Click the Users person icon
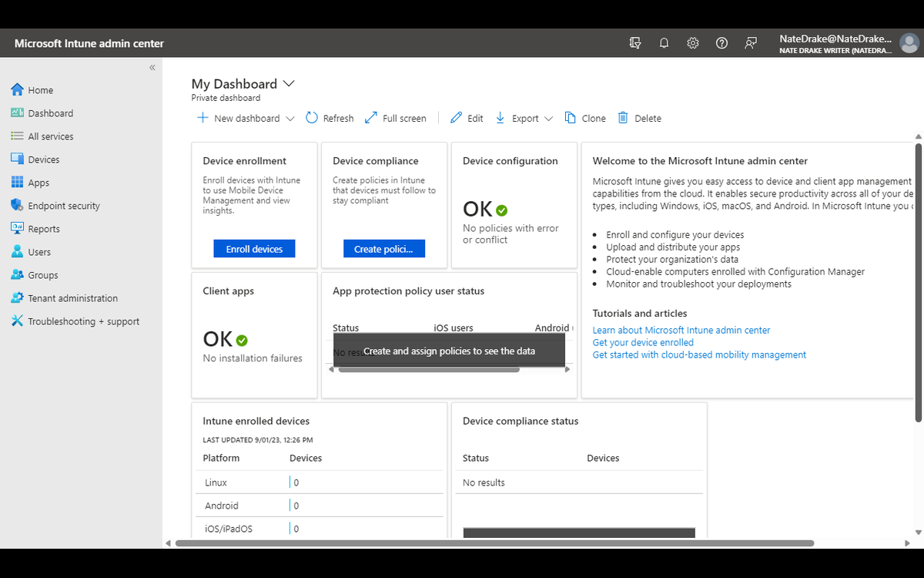The height and width of the screenshot is (578, 924). 17,252
